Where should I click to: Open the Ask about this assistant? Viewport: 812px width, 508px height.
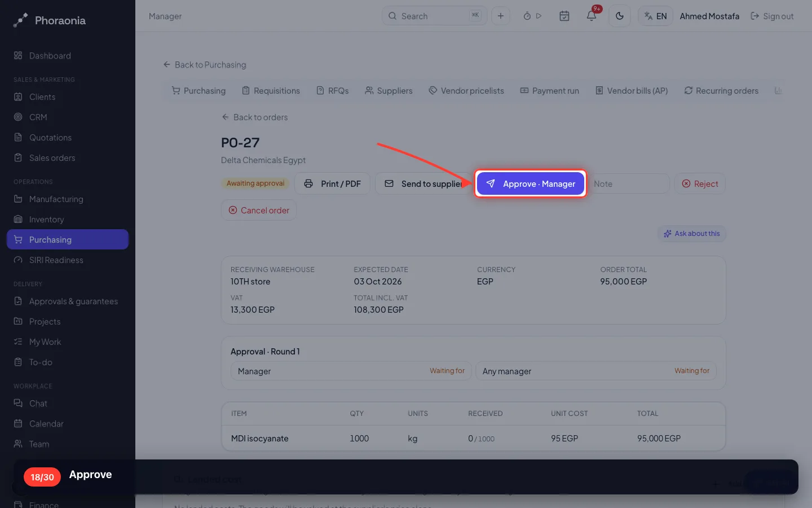[692, 234]
